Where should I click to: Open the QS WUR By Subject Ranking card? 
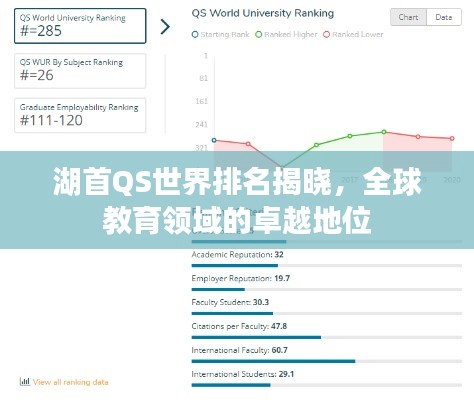pyautogui.click(x=80, y=71)
